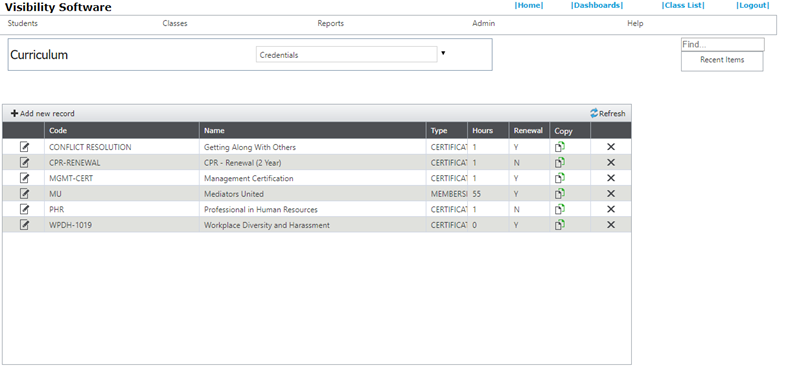This screenshot has width=800, height=372.
Task: Select the 'Mediators United' cell
Action: click(x=313, y=194)
